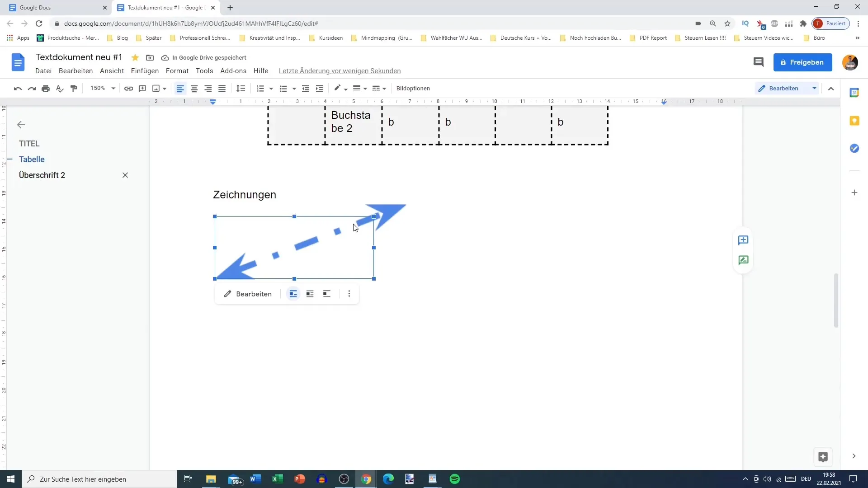The width and height of the screenshot is (868, 488).
Task: Select the indentation decrease icon
Action: 306,88
